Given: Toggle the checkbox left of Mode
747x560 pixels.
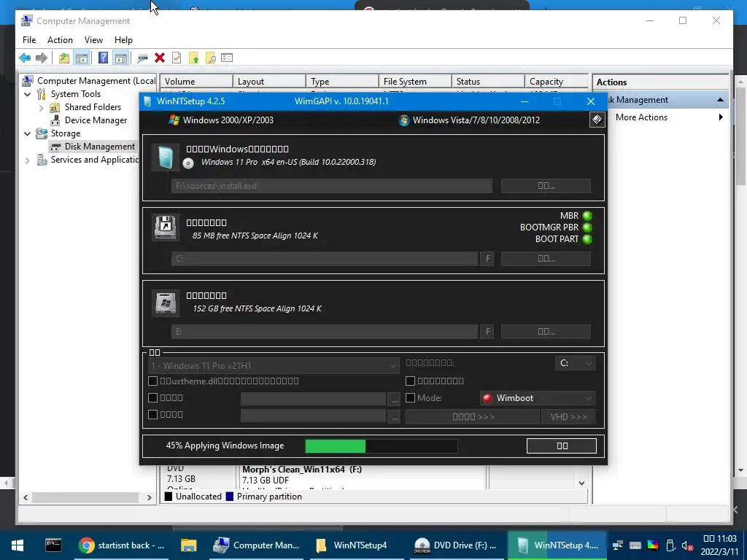Looking at the screenshot, I should click(410, 397).
